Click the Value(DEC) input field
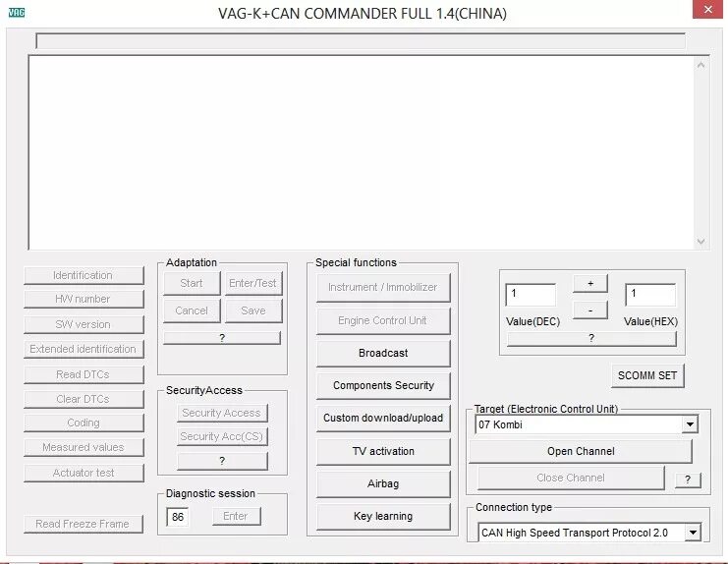Viewport: 728px width, 564px height. tap(531, 295)
